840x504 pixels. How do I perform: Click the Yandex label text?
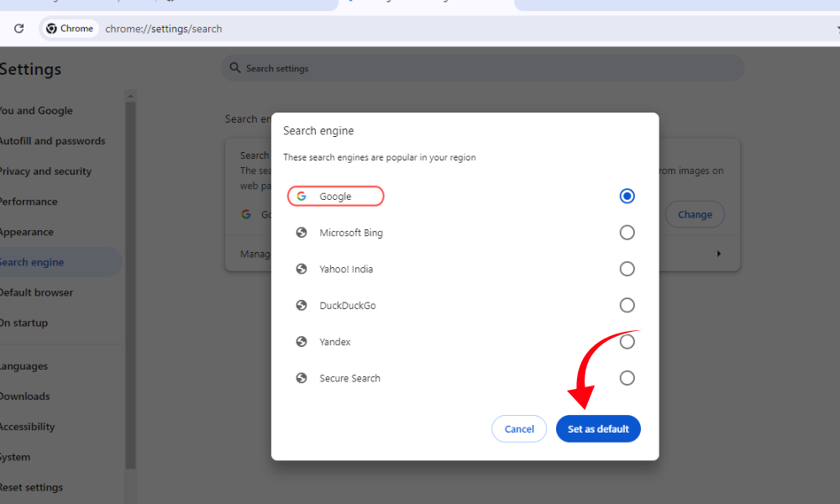pos(335,342)
